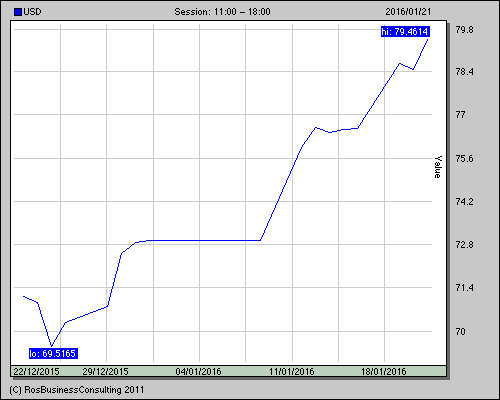500x400 pixels.
Task: Select the 11/01/2016 date axis label
Action: pos(291,371)
